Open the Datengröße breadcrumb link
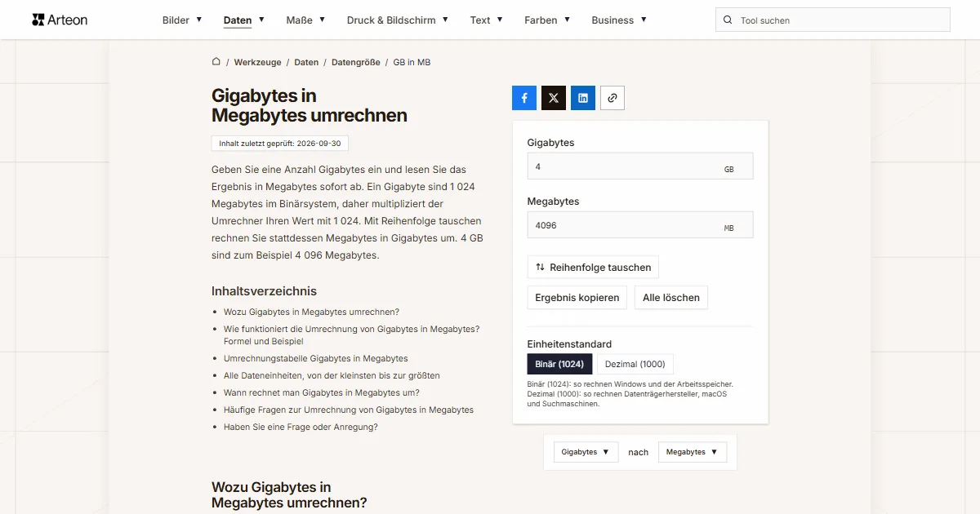 (354, 62)
